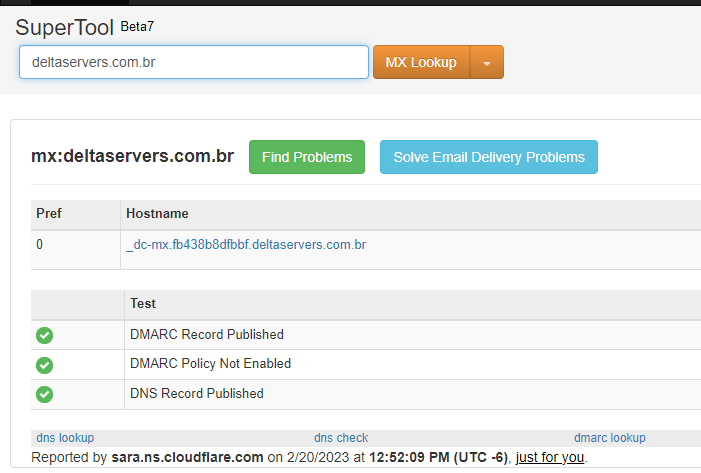This screenshot has height=473, width=701.
Task: Click the sara.ns.cloudflare.com reporter text
Action: point(187,457)
